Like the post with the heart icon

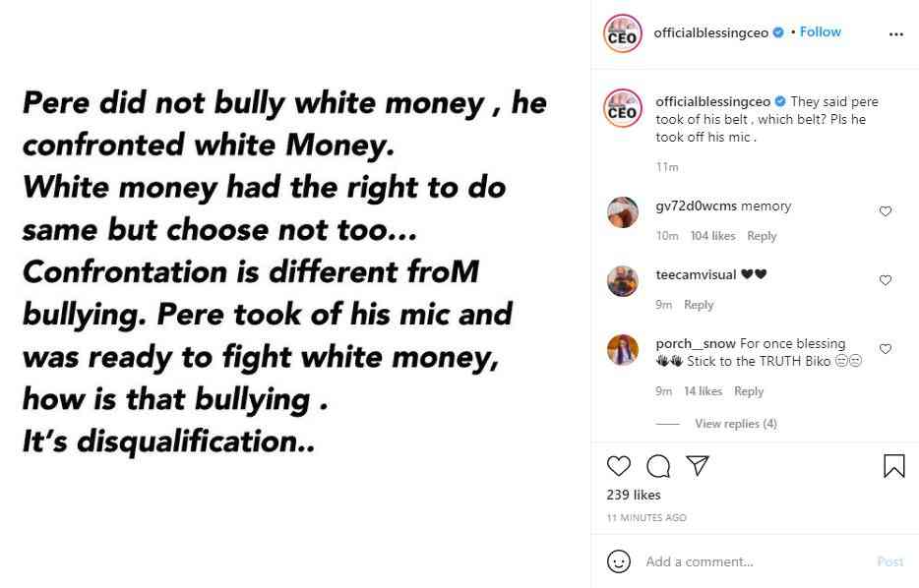pyautogui.click(x=618, y=465)
